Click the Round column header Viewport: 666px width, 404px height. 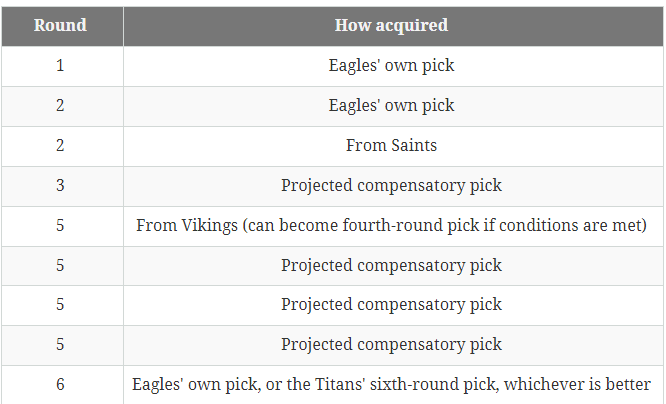tap(60, 25)
